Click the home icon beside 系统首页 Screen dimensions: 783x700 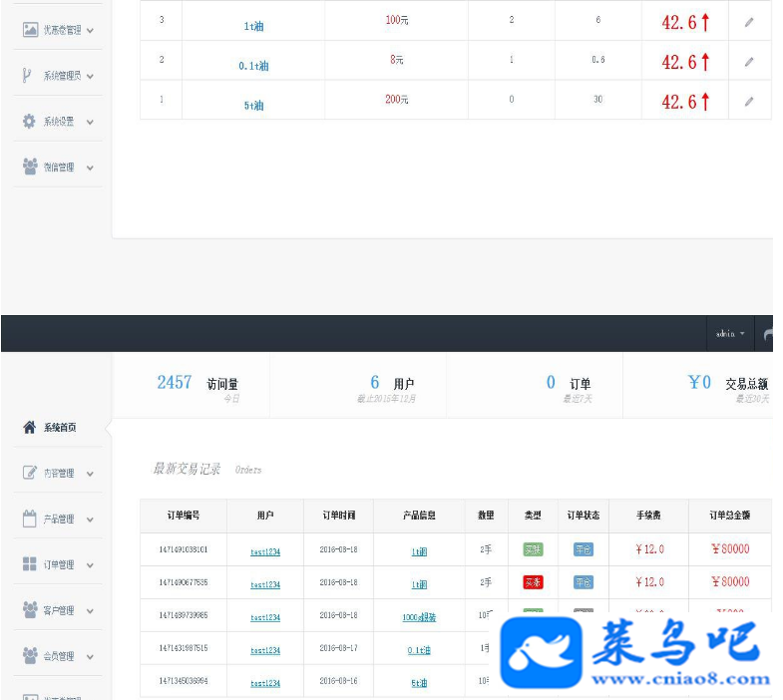[30, 427]
